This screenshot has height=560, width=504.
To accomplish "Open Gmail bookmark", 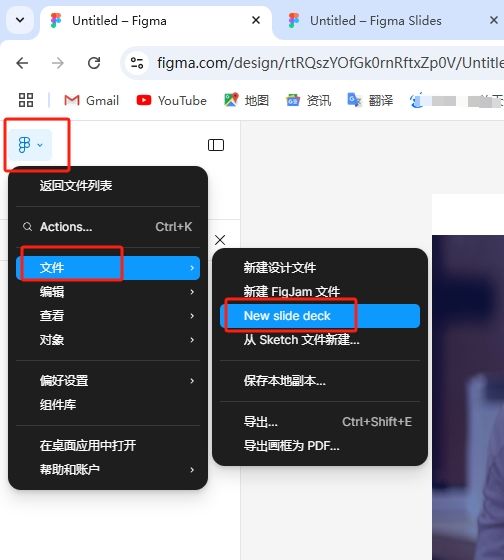I will [x=91, y=100].
